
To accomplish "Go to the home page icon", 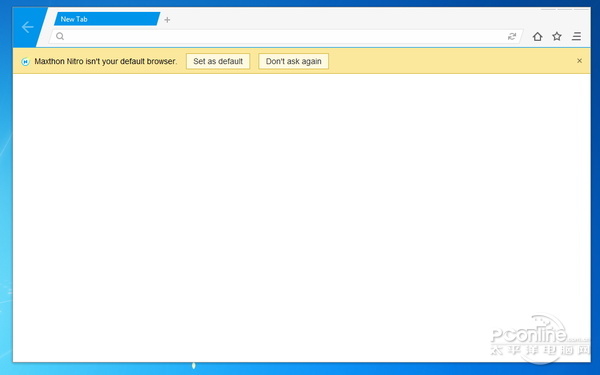I will (x=537, y=36).
